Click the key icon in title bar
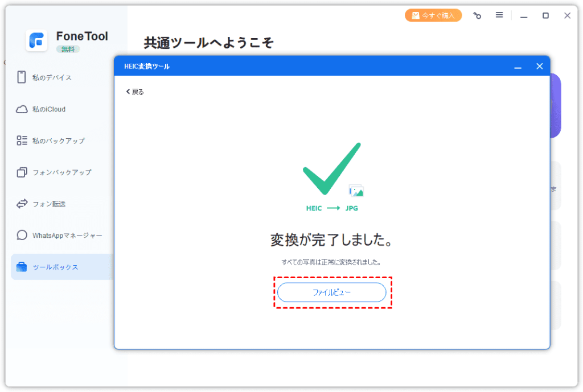Image resolution: width=583 pixels, height=392 pixels. click(x=477, y=16)
